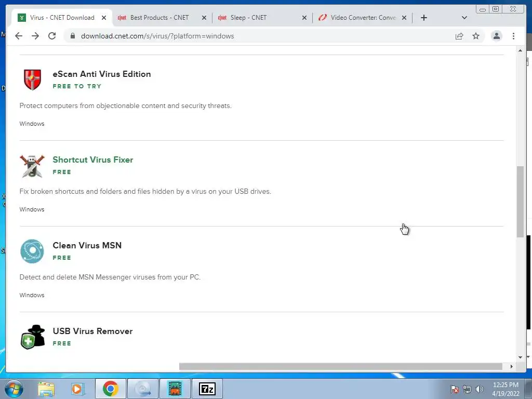This screenshot has height=399, width=532.
Task: Open eScan Anti Virus Edition title
Action: click(x=102, y=74)
